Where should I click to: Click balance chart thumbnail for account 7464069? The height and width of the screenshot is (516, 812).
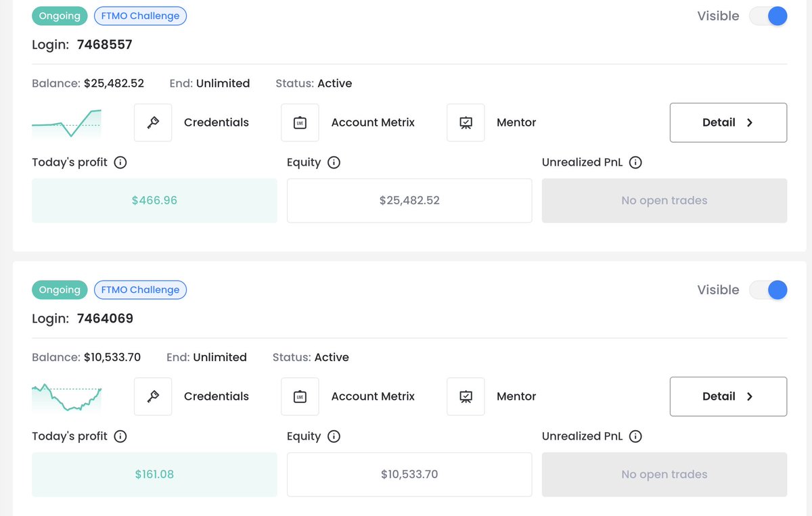point(66,397)
